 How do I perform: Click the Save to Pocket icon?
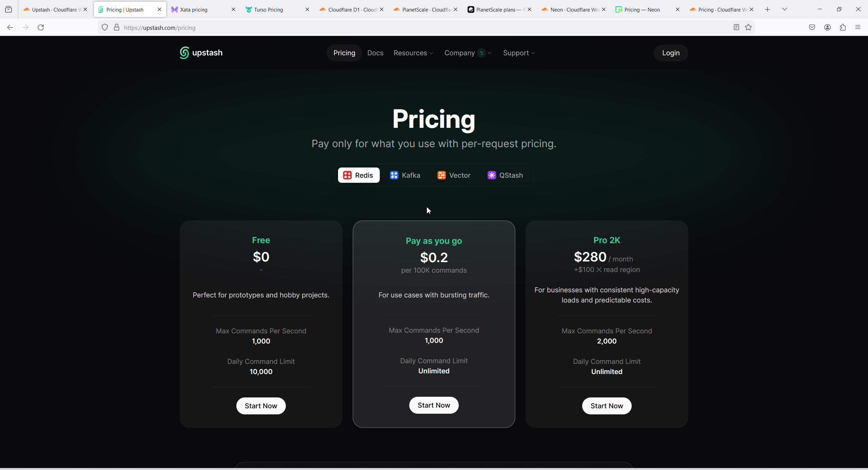click(812, 27)
